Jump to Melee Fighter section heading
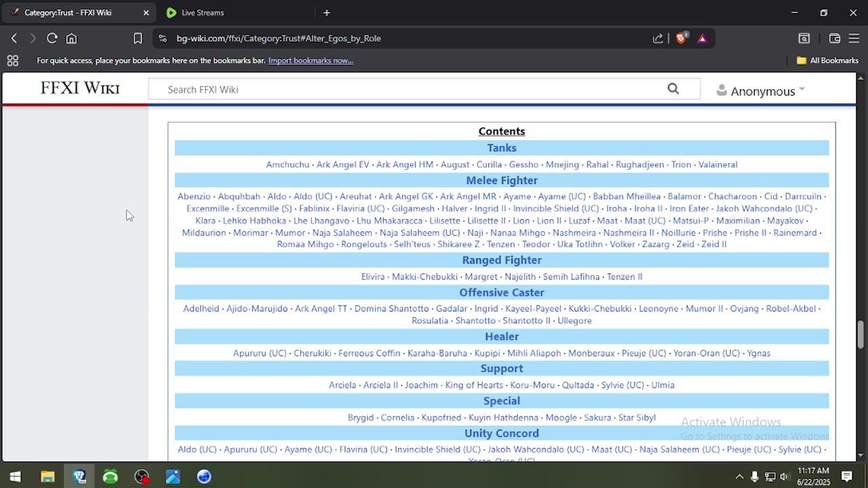Viewport: 868px width, 488px height. click(502, 180)
